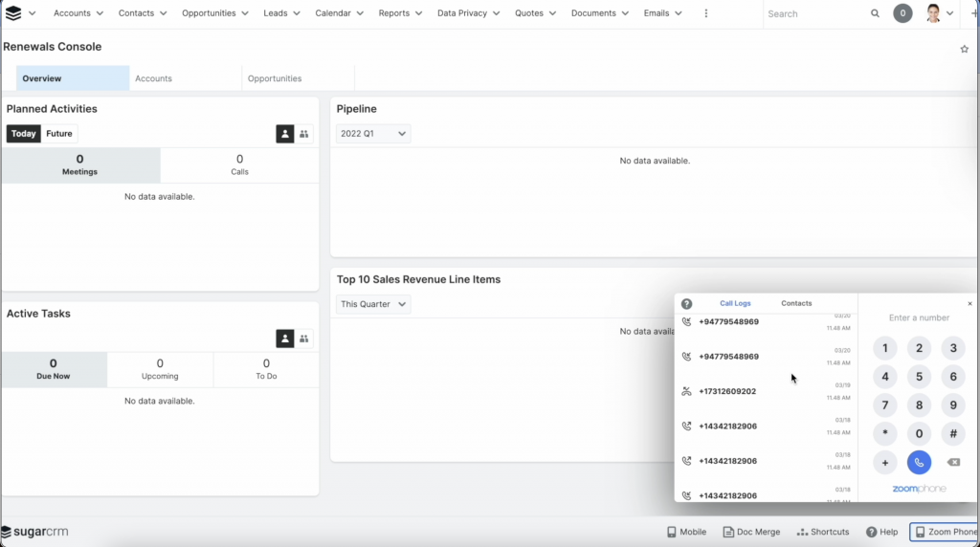Open the Accounts menu
This screenshot has height=547, width=980.
click(72, 13)
